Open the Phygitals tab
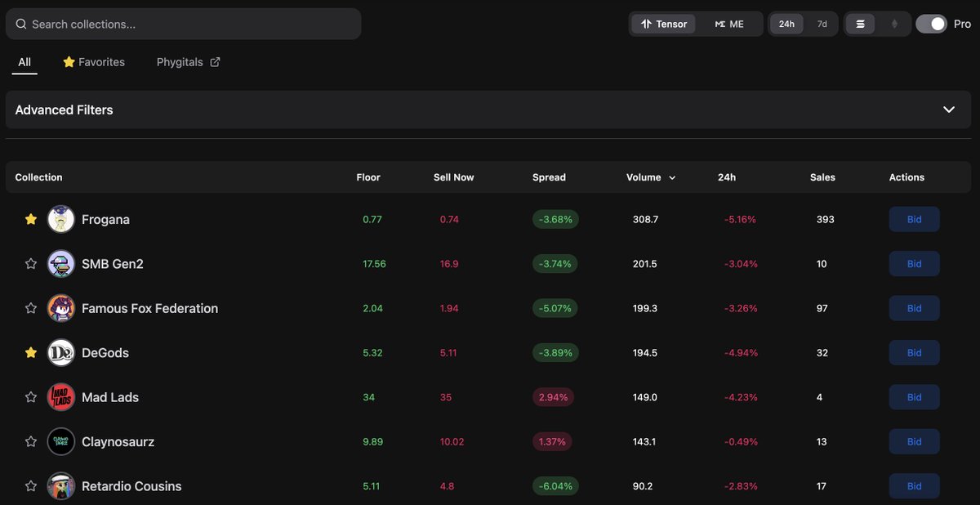Screen dimensions: 980x505 188,62
